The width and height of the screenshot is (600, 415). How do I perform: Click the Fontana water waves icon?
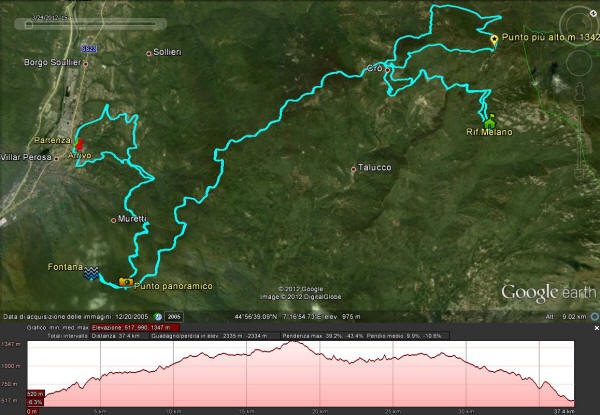pos(91,273)
